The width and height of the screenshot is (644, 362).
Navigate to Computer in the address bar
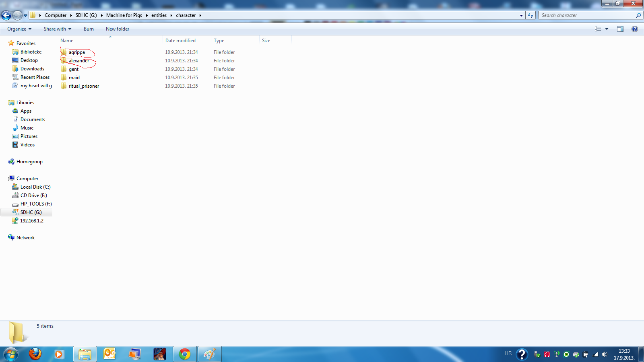tap(56, 15)
